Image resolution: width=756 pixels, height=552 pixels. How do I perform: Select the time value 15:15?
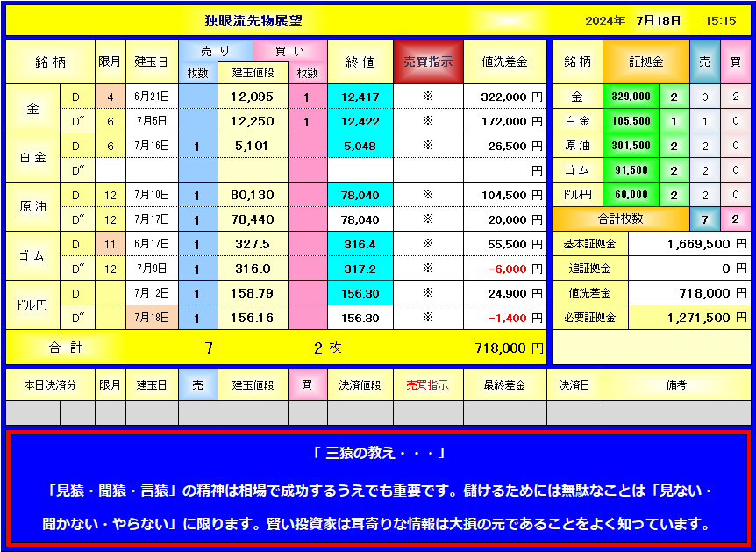(x=720, y=21)
